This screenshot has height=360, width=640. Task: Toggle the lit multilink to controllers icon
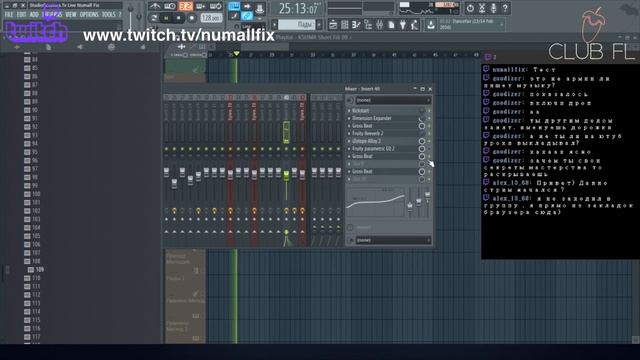click(x=247, y=17)
